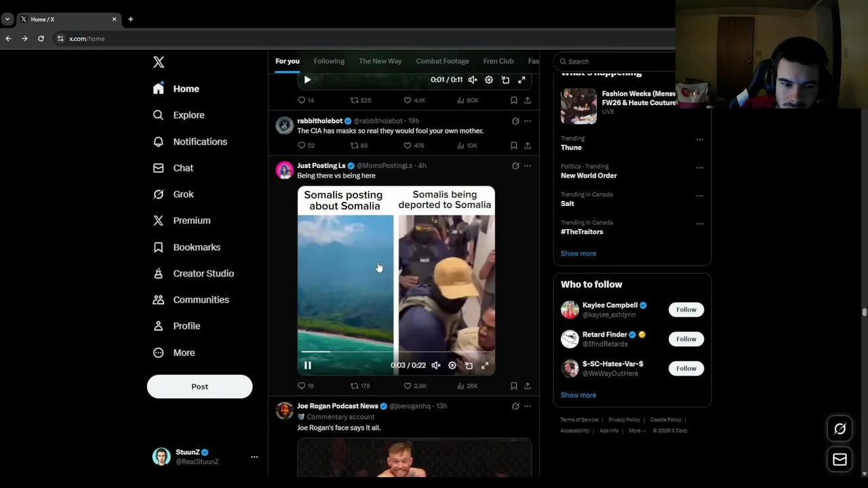
Task: Share the Just Posting Ls post
Action: click(527, 386)
